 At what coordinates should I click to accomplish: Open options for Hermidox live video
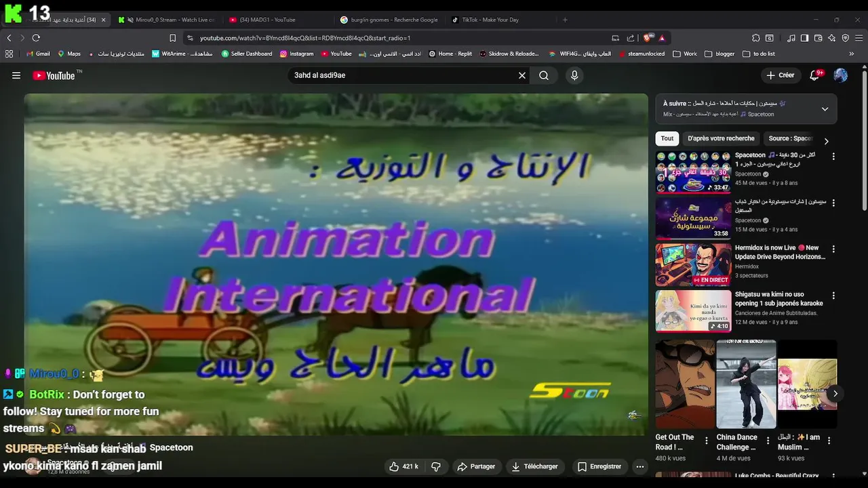point(833,249)
